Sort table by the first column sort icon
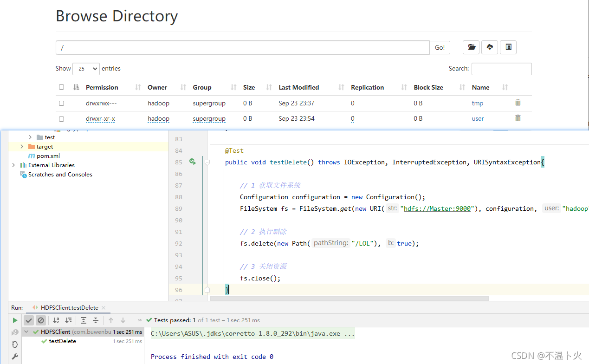The image size is (589, 364). (76, 87)
